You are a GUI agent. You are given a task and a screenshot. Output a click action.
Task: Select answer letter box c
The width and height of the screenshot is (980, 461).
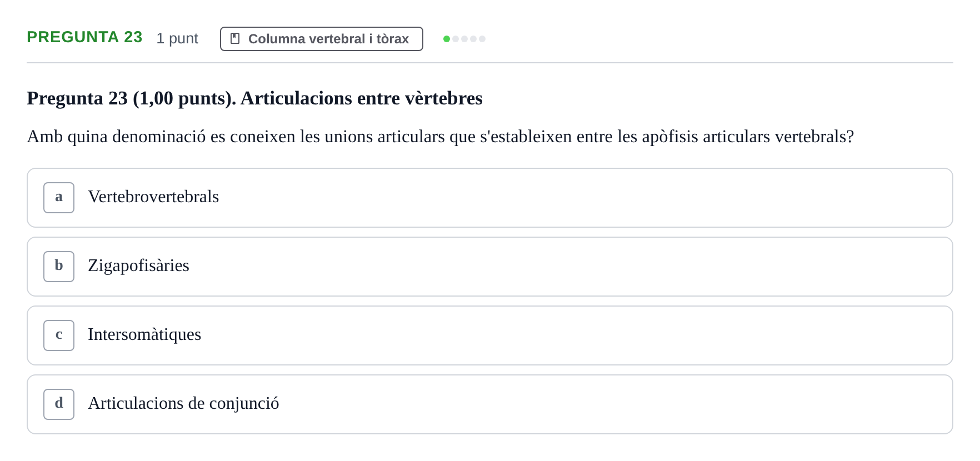[59, 335]
